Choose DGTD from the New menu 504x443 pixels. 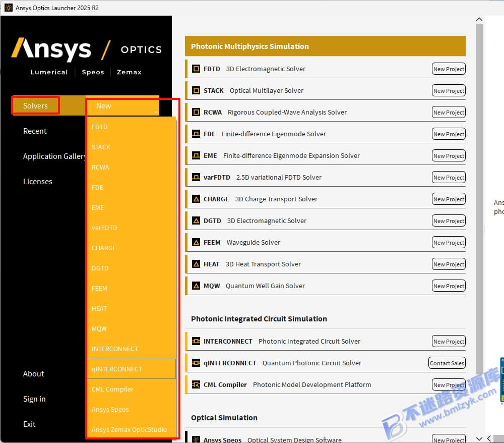tap(132, 268)
